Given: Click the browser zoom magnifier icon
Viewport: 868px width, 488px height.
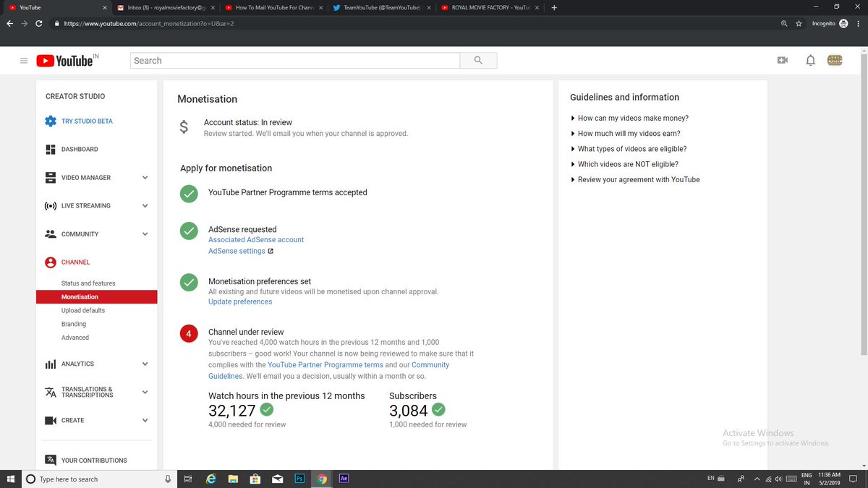Looking at the screenshot, I should (x=784, y=23).
